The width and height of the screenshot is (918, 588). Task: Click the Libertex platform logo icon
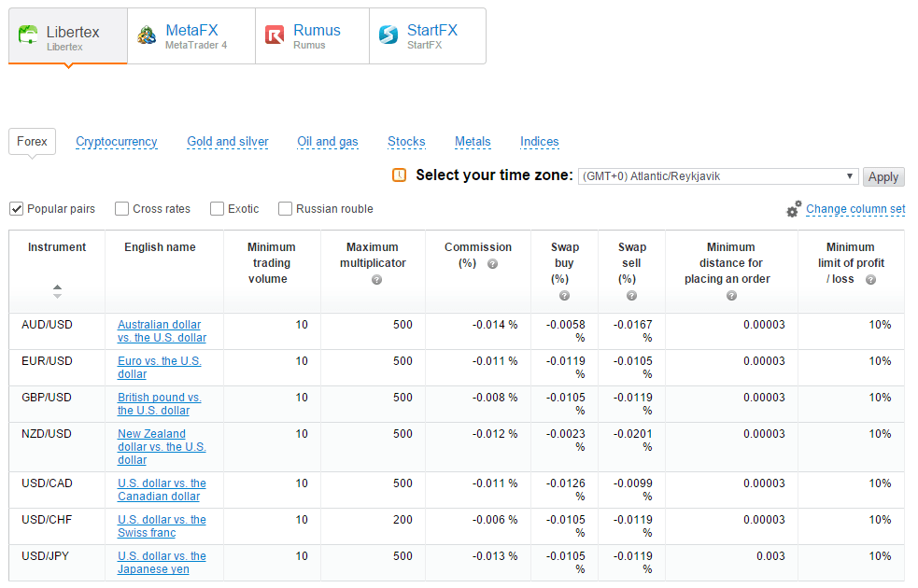pos(28,34)
